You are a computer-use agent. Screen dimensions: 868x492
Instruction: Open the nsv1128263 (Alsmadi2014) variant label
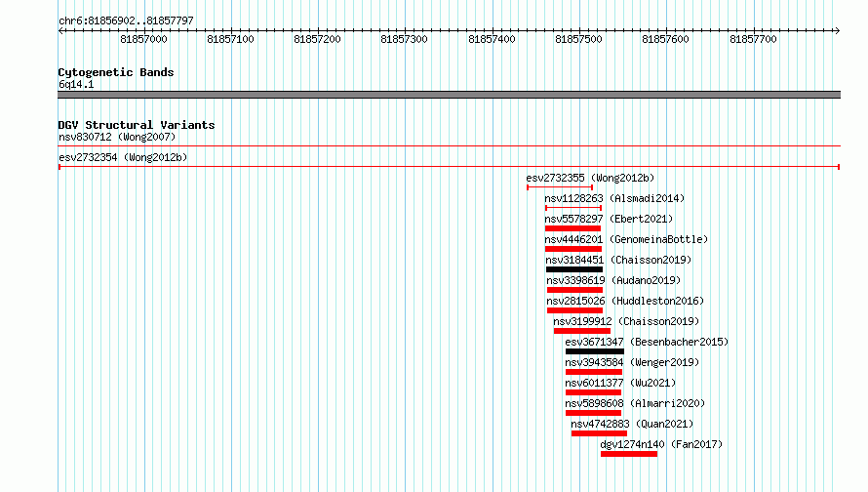(614, 198)
